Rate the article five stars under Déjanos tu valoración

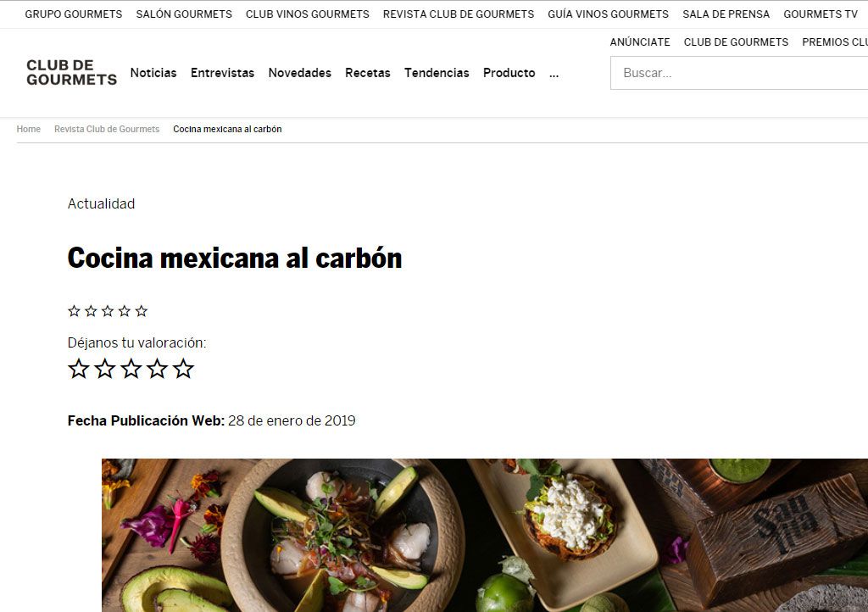pos(183,369)
